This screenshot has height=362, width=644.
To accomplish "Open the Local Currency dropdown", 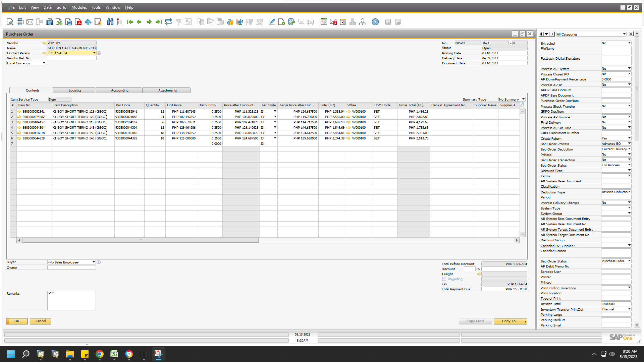I will pos(44,63).
